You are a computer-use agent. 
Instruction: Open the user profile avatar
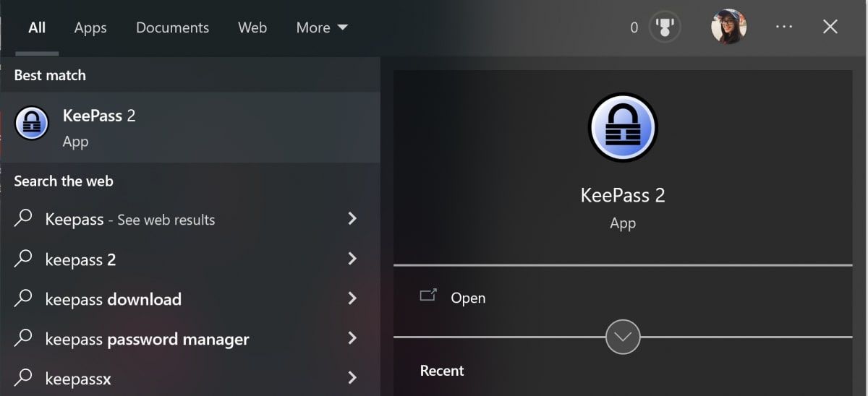click(x=728, y=27)
